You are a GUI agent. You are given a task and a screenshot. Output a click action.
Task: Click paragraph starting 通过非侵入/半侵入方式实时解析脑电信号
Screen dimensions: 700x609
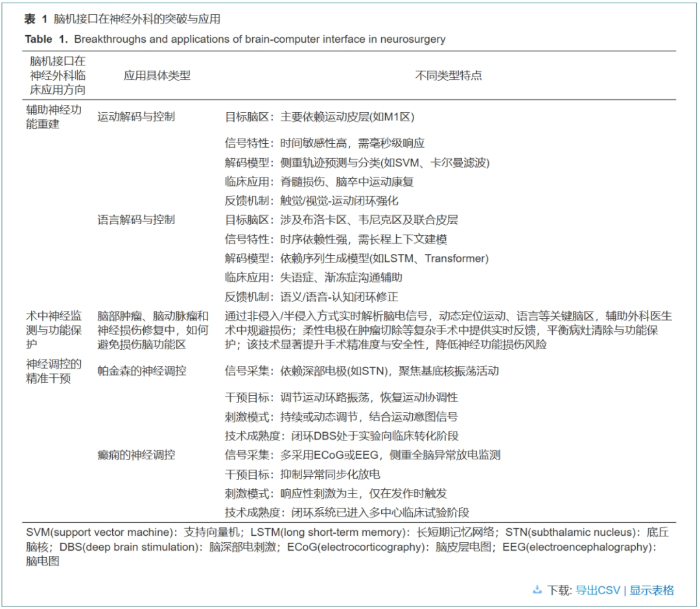[x=449, y=330]
